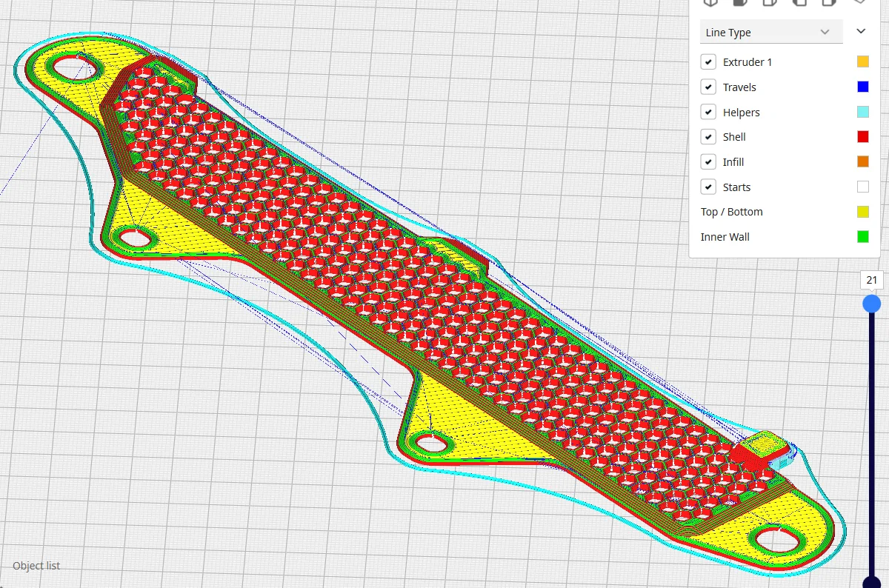Screen dimensions: 889x588
Task: Select the top view cube icon
Action: (x=770, y=2)
